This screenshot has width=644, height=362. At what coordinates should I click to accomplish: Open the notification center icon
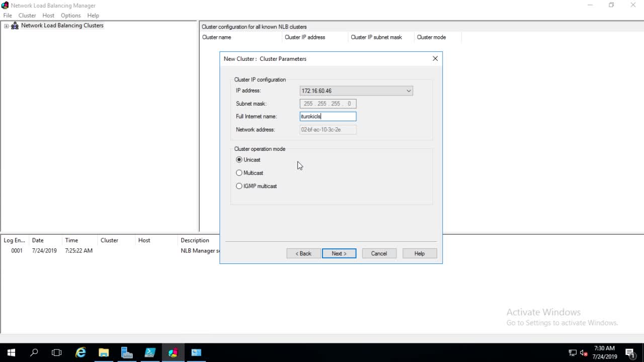click(630, 353)
